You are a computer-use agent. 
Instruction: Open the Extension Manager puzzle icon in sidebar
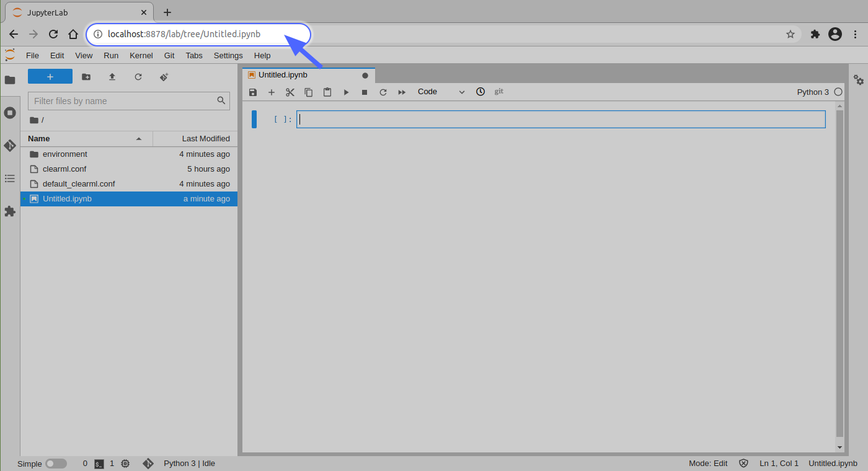10,211
